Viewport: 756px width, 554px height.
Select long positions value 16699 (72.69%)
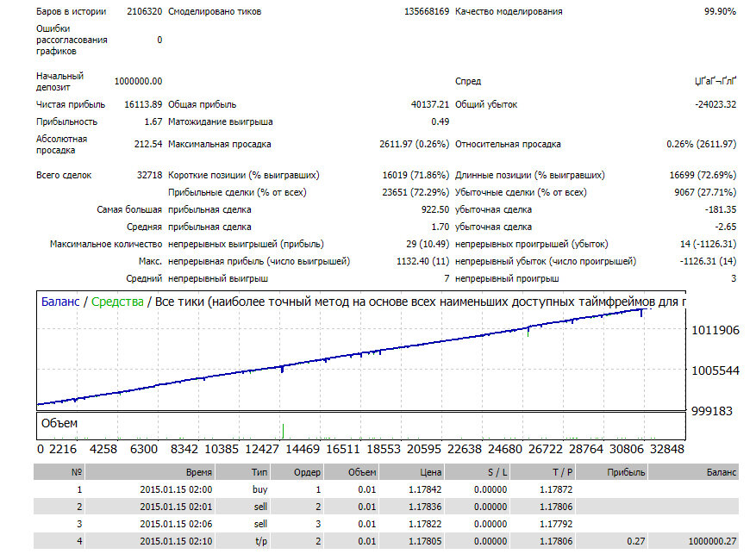click(x=703, y=176)
